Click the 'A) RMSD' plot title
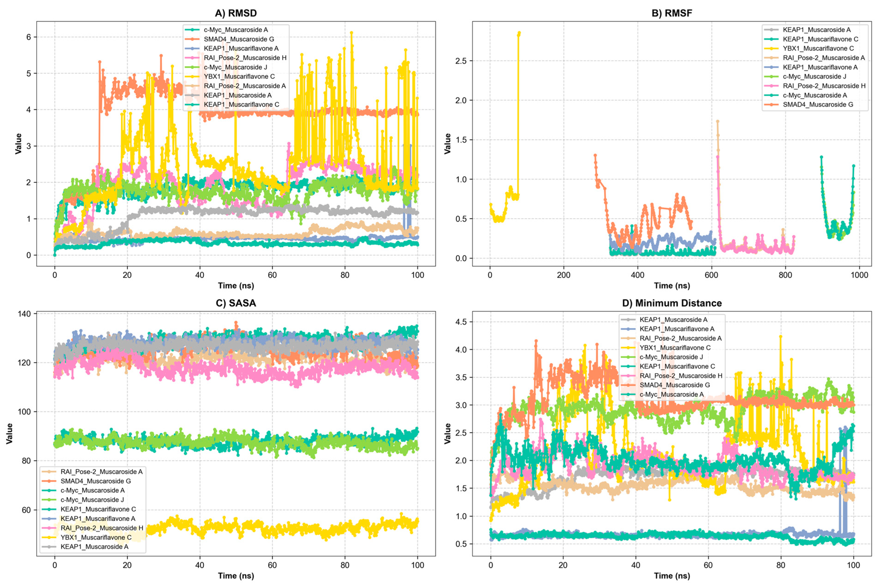The height and width of the screenshot is (588, 883). click(236, 13)
